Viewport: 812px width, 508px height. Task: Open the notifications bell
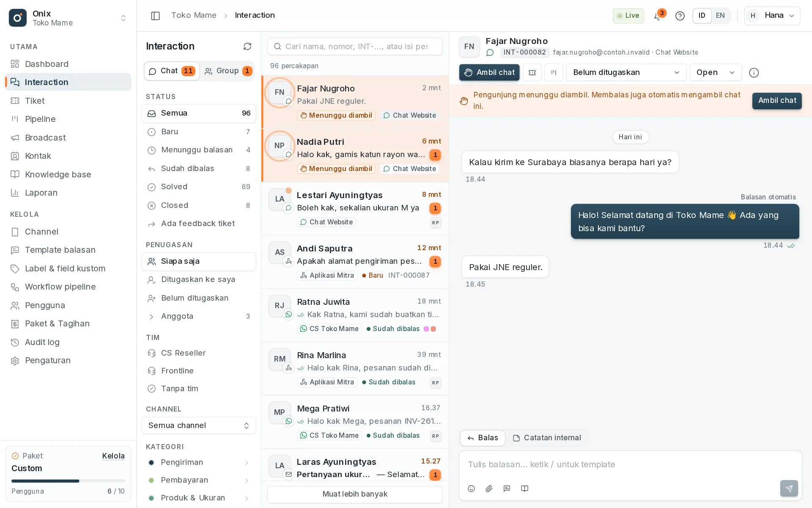point(658,16)
